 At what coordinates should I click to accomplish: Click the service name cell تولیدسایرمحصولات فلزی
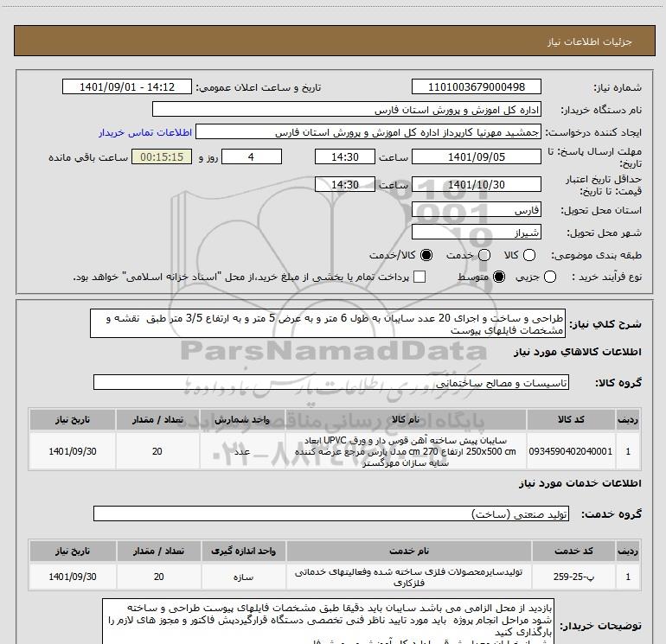point(409,577)
